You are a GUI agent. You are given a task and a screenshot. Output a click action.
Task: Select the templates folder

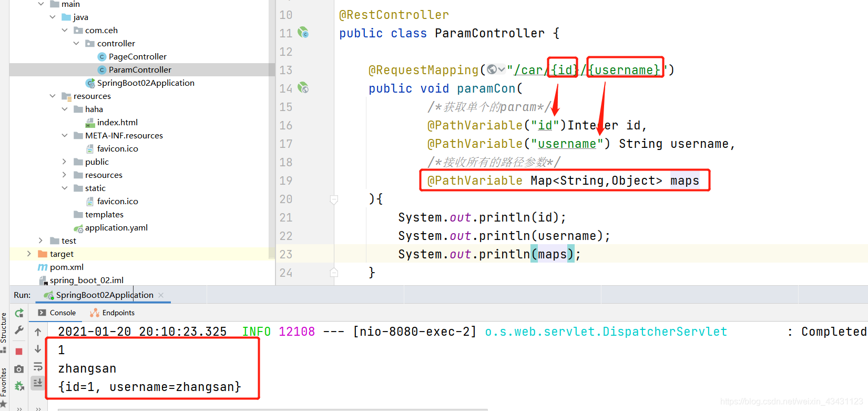[104, 214]
